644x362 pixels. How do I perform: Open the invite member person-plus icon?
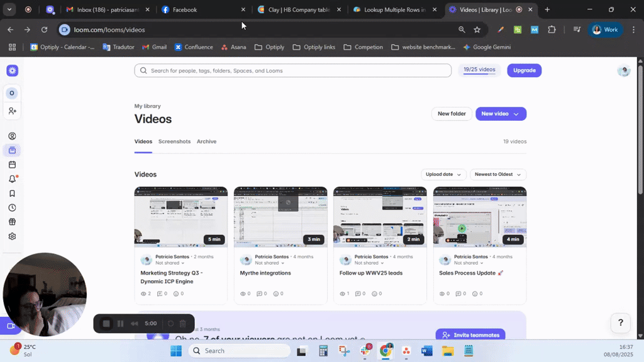[x=12, y=111]
